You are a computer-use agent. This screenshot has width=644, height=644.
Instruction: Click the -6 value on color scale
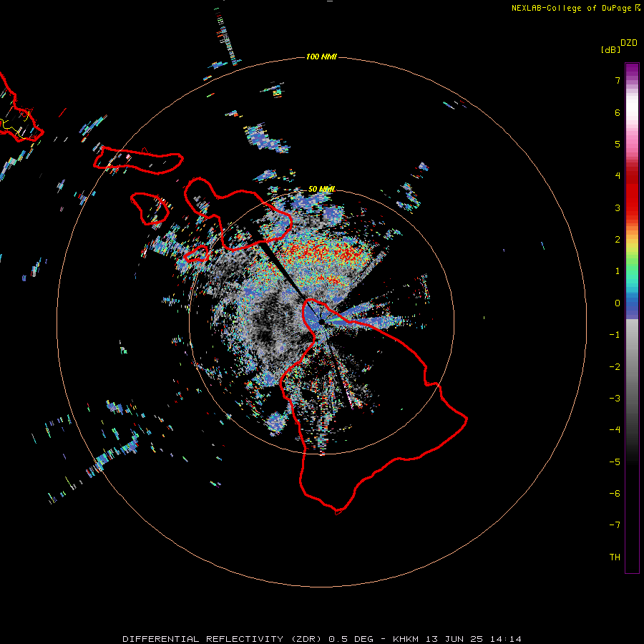[615, 494]
